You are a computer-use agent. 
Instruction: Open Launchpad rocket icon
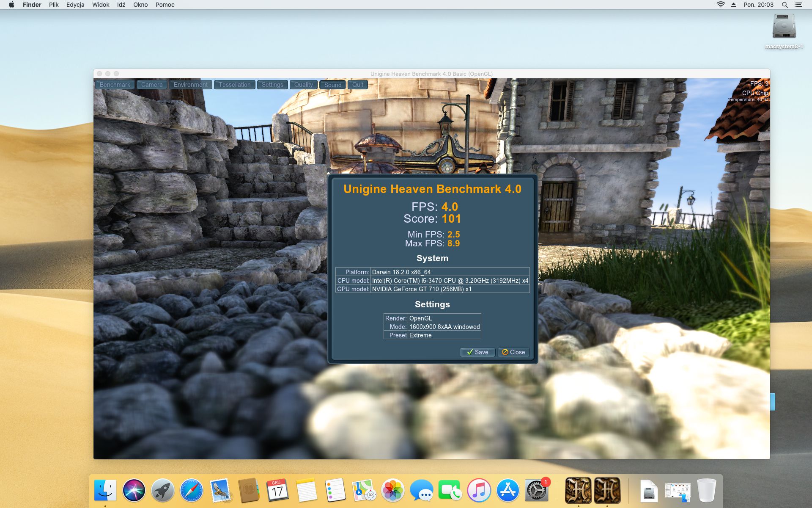point(162,491)
